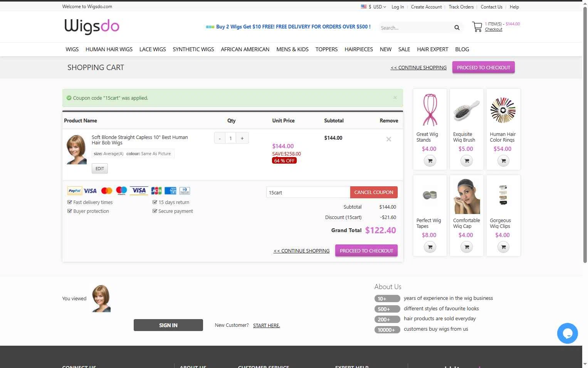Open Great Wig Stands product image
This screenshot has height=368, width=588.
(x=430, y=110)
